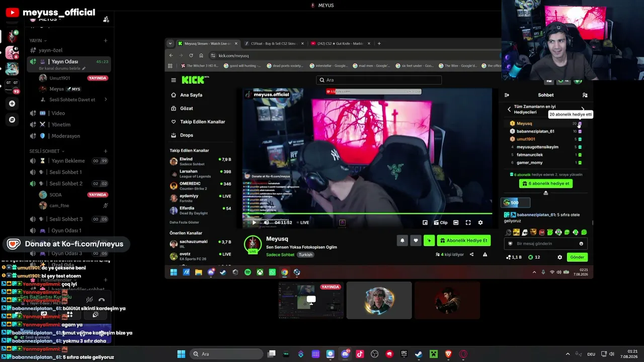Open the 'interstellar' bookmark
The image size is (644, 362).
[328, 66]
